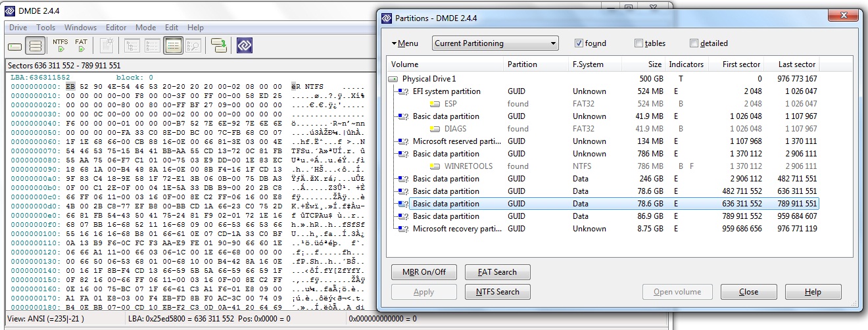Viewport: 868px width, 330px height.
Task: Open the Drive menu
Action: [x=18, y=28]
